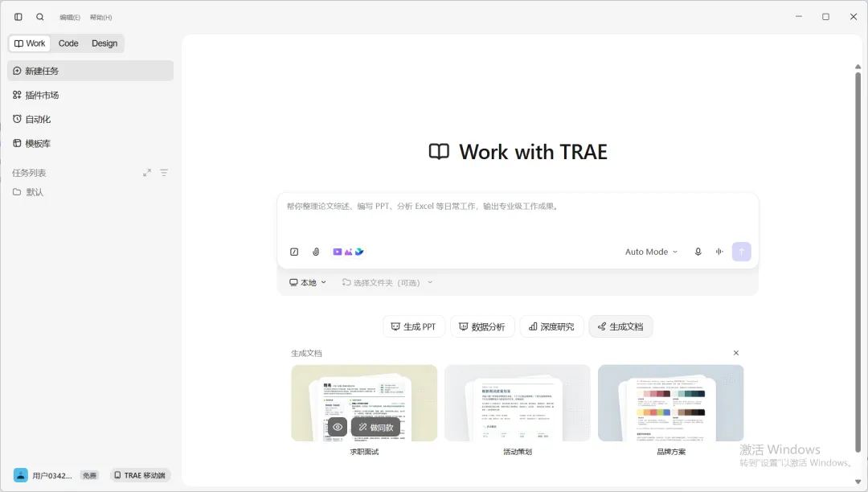Open 模板库 template library
868x492 pixels.
coord(90,143)
